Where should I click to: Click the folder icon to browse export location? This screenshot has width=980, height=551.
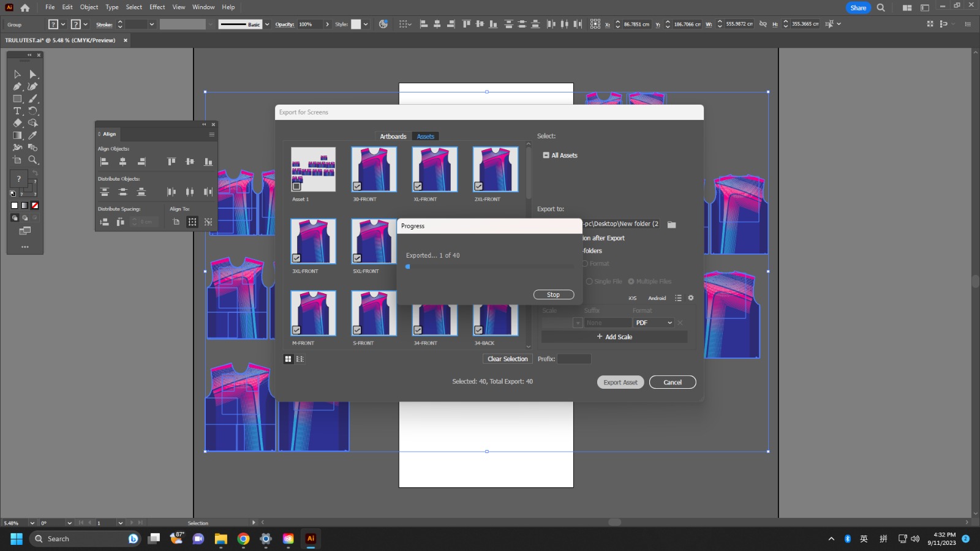coord(671,224)
